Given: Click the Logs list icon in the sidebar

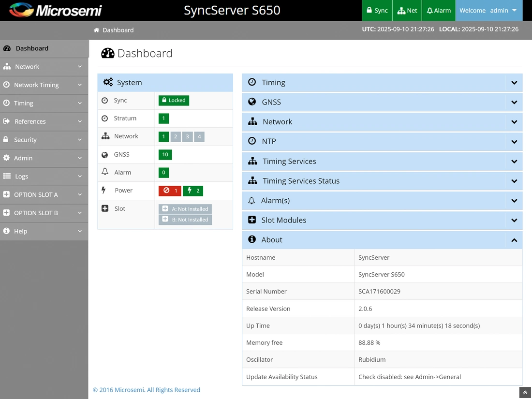Looking at the screenshot, I should point(7,176).
